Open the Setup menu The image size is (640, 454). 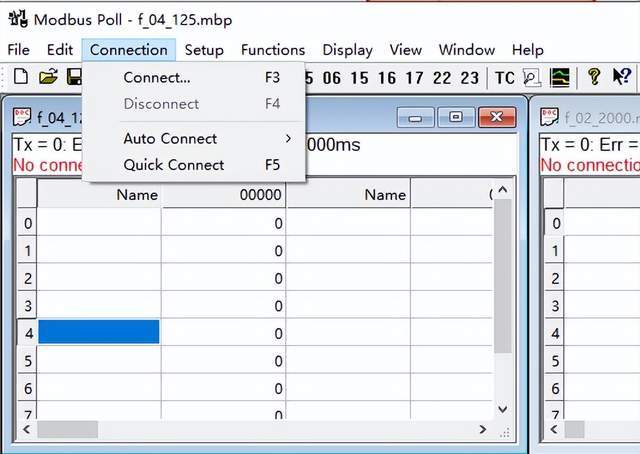point(204,50)
